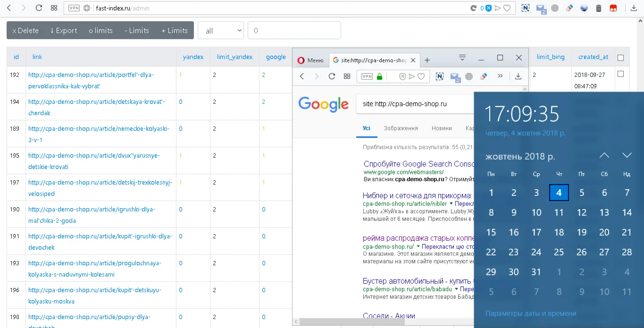Switch to the Зображення search tab
Screen dimensions: 644x328
[401, 128]
